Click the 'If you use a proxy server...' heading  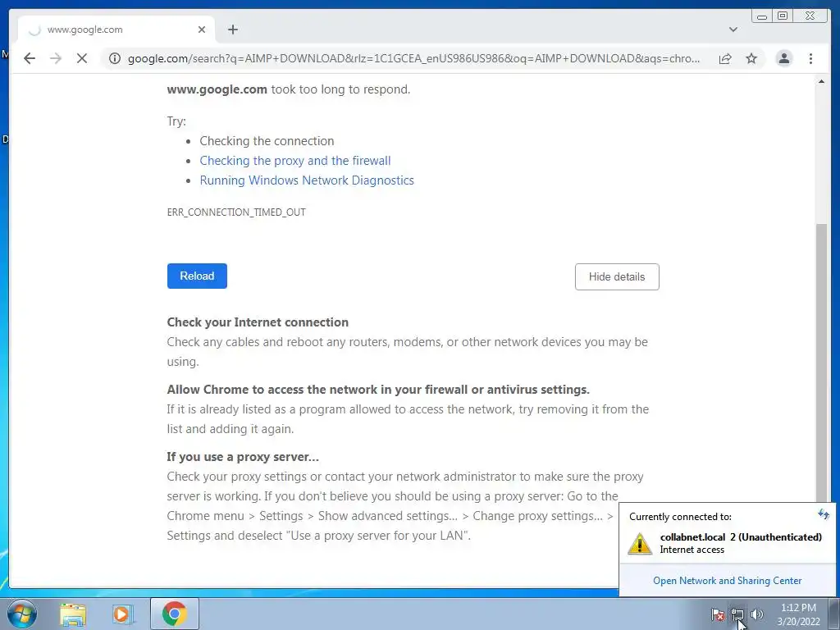coord(243,457)
